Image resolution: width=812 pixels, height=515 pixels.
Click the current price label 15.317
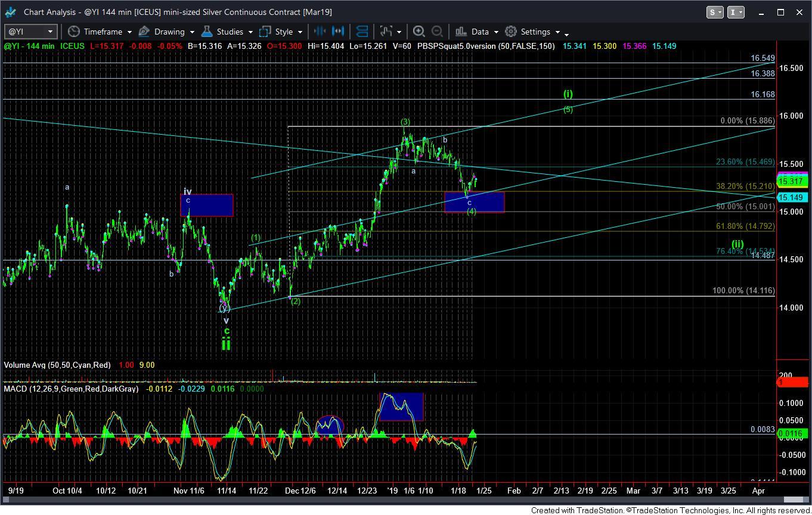click(x=792, y=182)
